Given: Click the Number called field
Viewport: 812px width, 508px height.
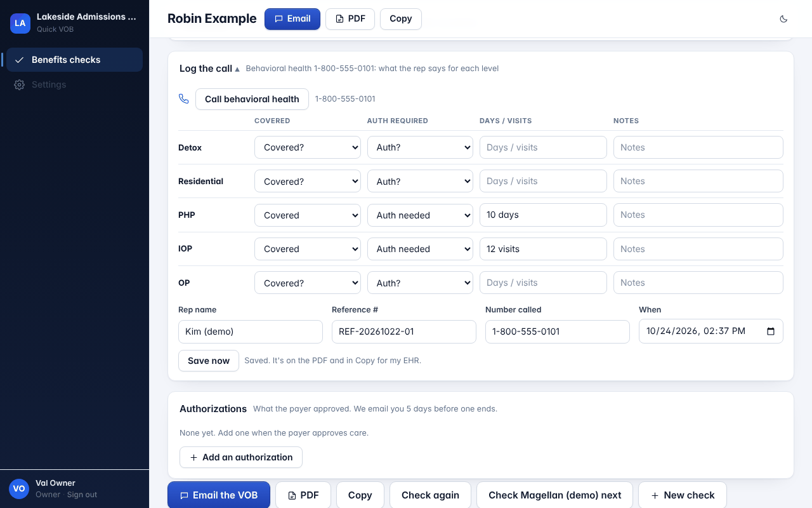Looking at the screenshot, I should (x=558, y=331).
